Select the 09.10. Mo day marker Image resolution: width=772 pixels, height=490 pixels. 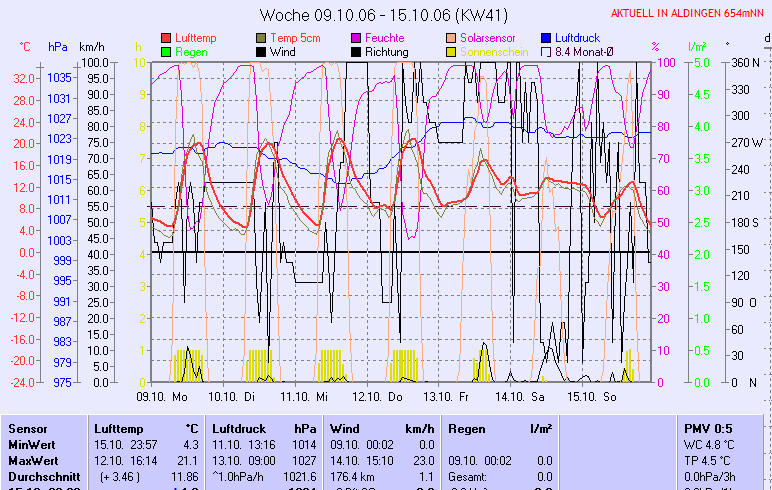[x=162, y=396]
